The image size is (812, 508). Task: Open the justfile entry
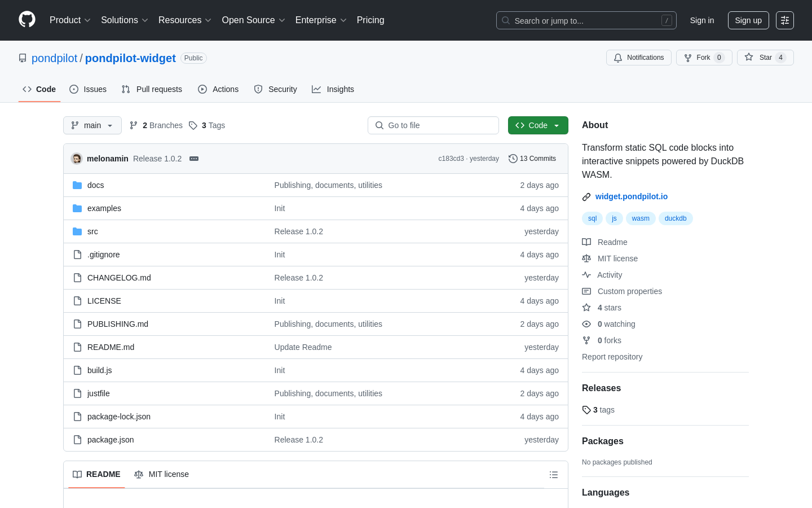click(x=99, y=393)
